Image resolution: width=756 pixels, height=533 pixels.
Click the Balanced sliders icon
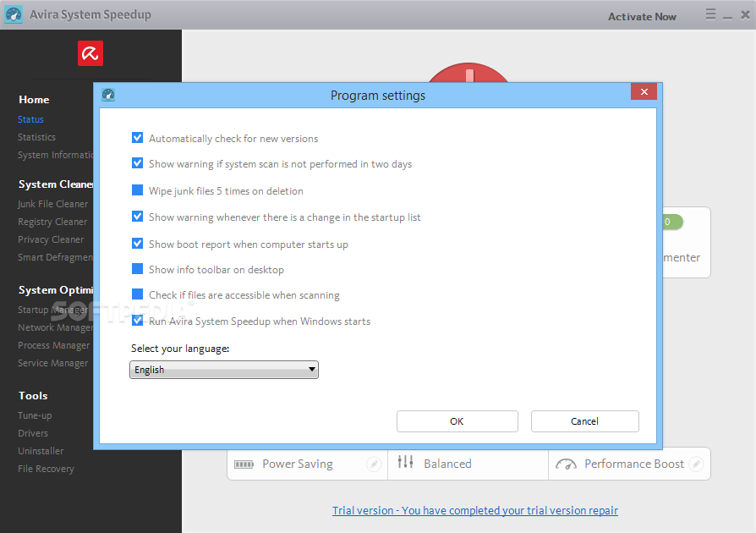(405, 462)
